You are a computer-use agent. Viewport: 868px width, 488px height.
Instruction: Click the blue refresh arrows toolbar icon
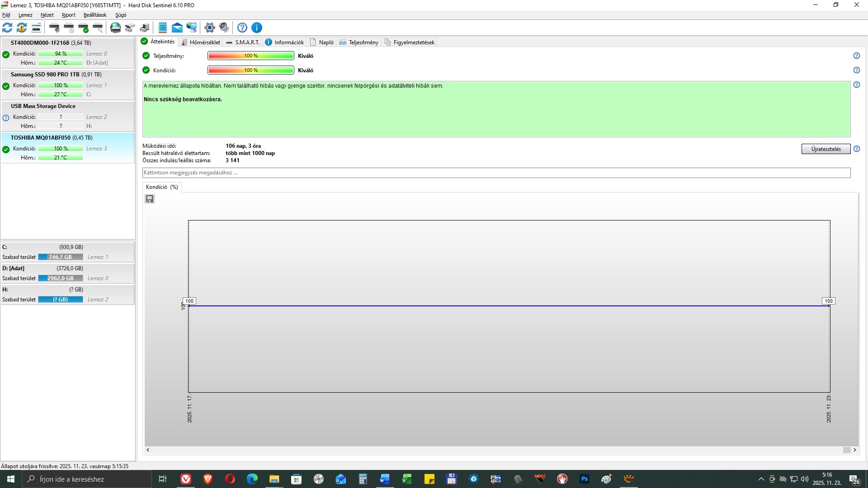(x=7, y=28)
